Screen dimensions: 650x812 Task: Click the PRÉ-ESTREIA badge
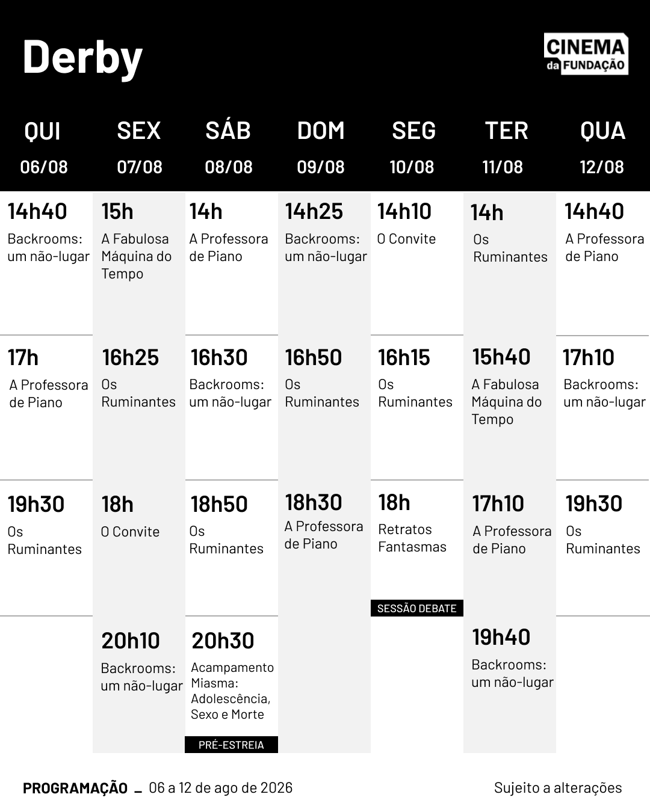[231, 745]
